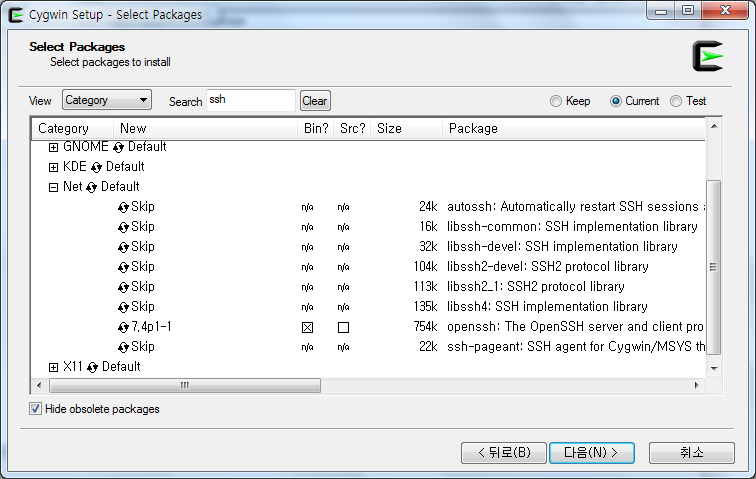756x479 pixels.
Task: Click the scroll left arrow
Action: pyautogui.click(x=39, y=385)
